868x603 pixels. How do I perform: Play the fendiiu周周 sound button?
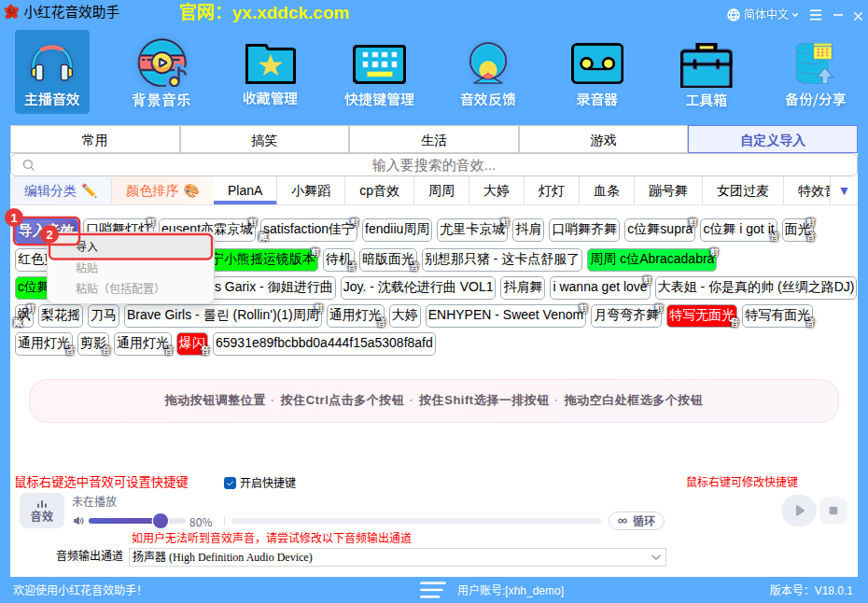[397, 230]
